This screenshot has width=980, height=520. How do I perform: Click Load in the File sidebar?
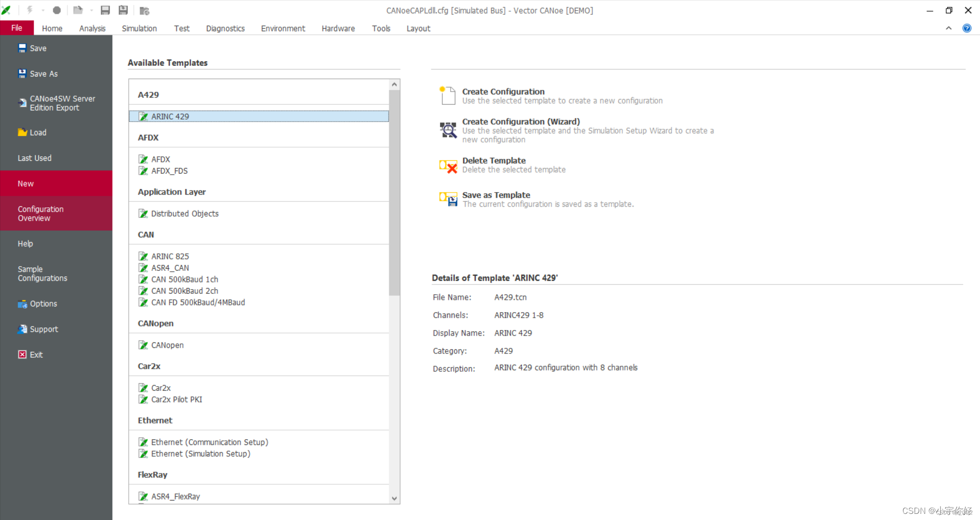coord(56,132)
